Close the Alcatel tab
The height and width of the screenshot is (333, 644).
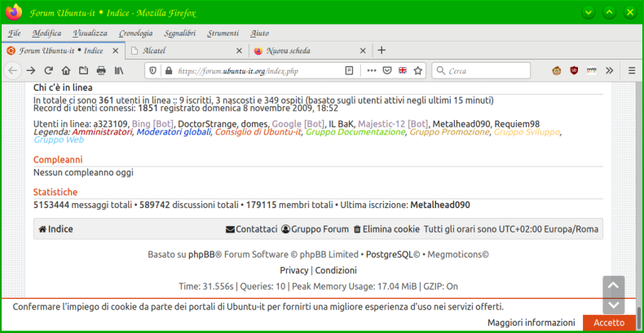[x=239, y=51]
